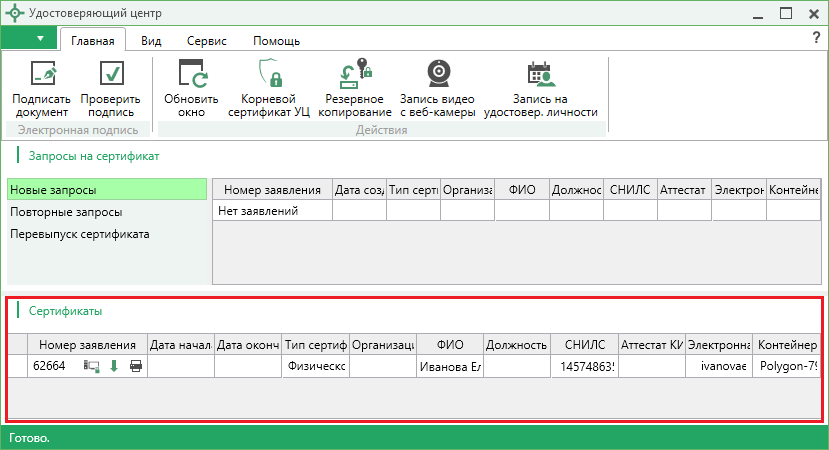The width and height of the screenshot is (829, 450).
Task: Start Резервное копирование
Action: [354, 75]
